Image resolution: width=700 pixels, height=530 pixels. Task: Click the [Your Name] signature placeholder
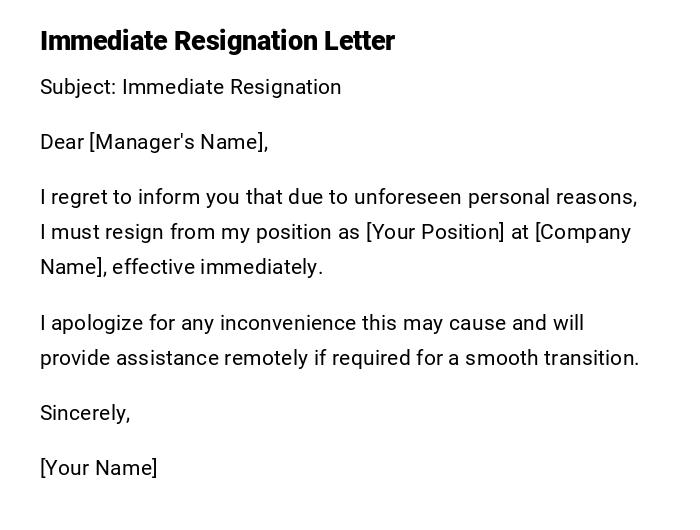[x=99, y=468]
